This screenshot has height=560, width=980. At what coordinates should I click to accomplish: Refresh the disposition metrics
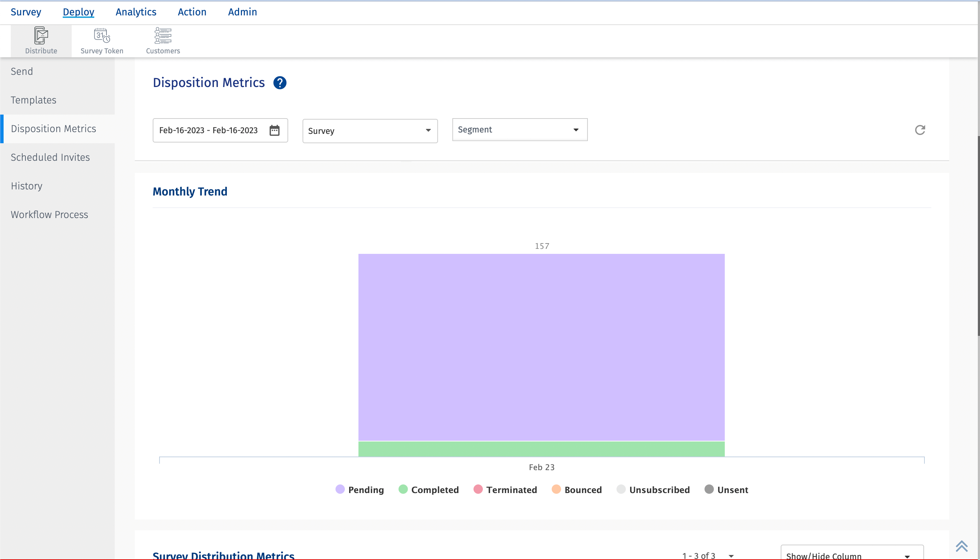(920, 130)
